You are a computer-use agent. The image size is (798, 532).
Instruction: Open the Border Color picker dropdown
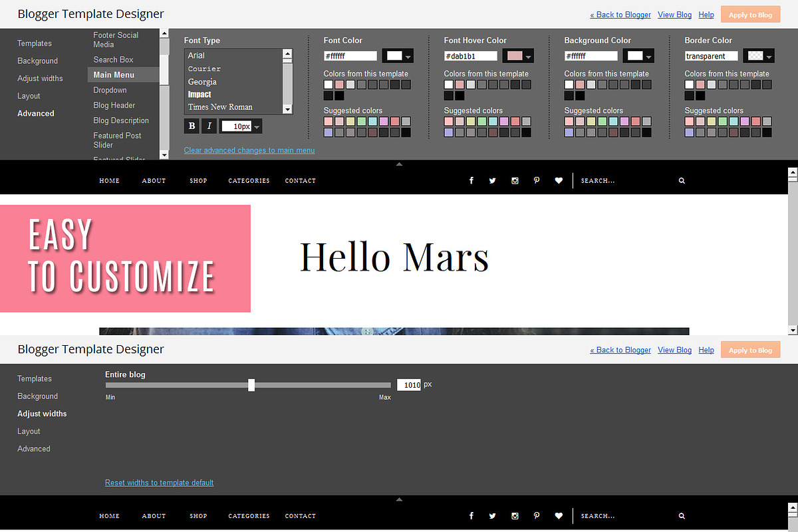tap(759, 56)
